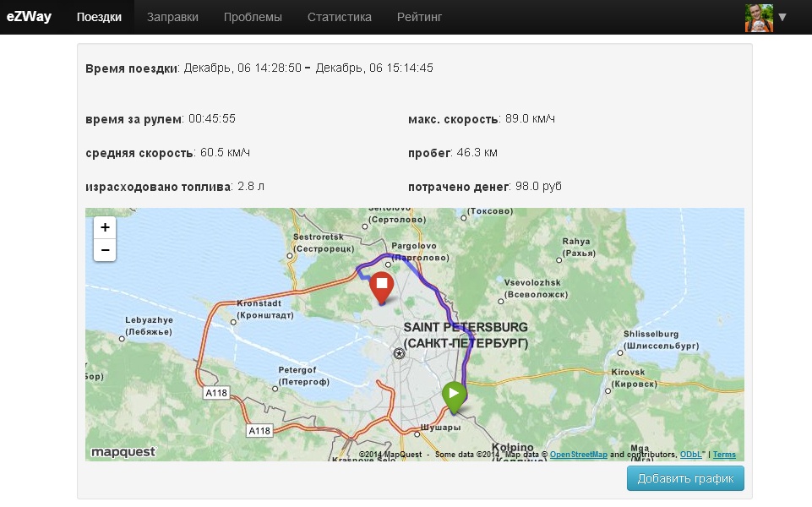812x507 pixels.
Task: Click the mapquest logo on the map
Action: [x=123, y=452]
